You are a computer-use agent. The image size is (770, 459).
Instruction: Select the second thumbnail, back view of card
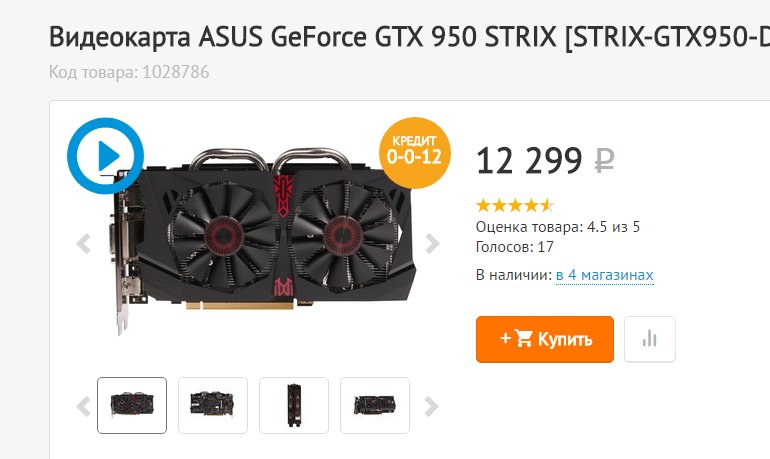(213, 405)
